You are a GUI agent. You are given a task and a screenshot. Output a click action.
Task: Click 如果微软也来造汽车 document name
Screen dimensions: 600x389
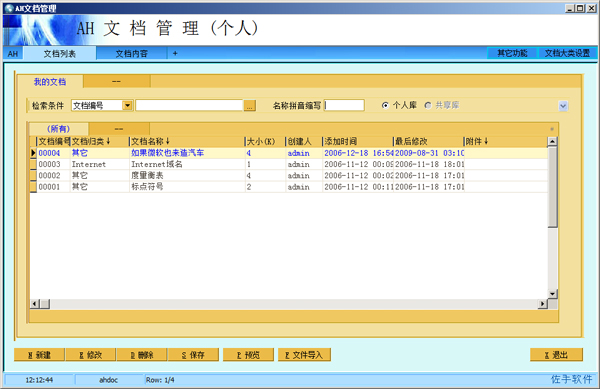pyautogui.click(x=167, y=153)
